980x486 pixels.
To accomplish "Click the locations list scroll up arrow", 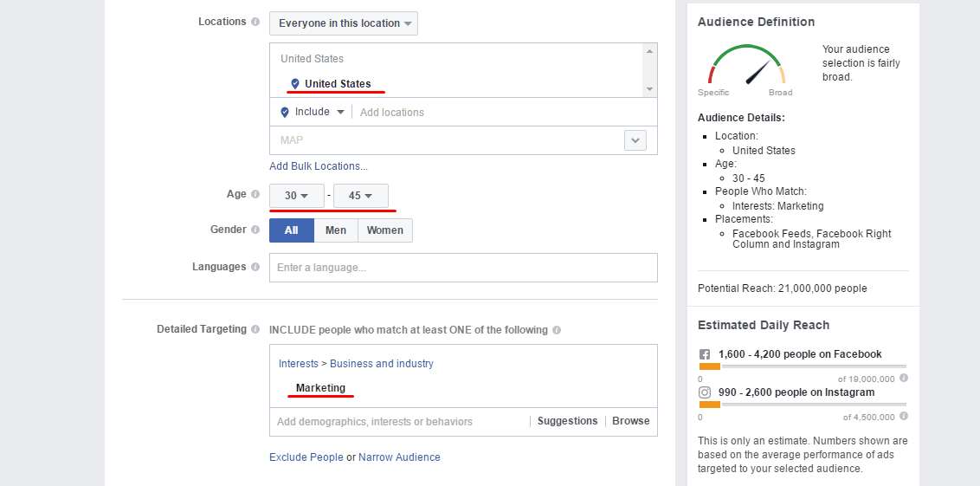I will click(649, 50).
